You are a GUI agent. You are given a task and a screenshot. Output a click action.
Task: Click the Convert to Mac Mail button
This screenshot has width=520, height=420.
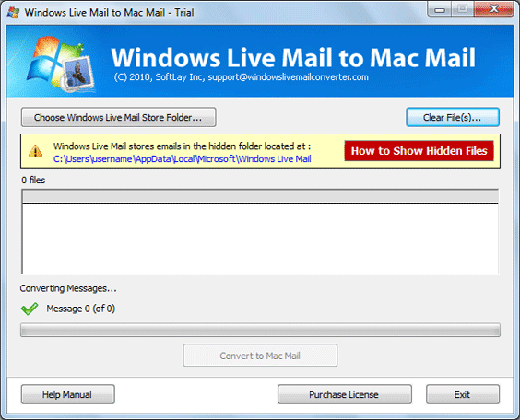point(260,356)
